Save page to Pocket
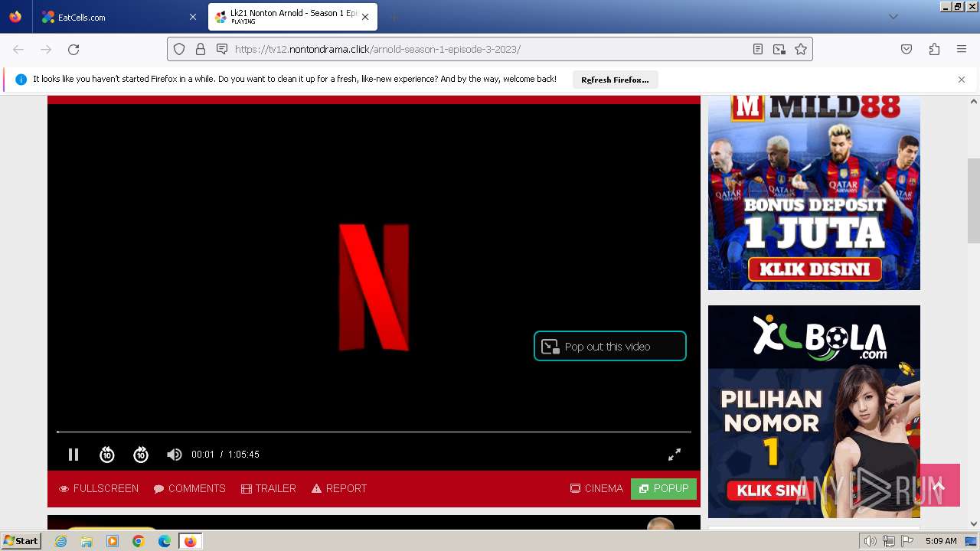 tap(906, 49)
